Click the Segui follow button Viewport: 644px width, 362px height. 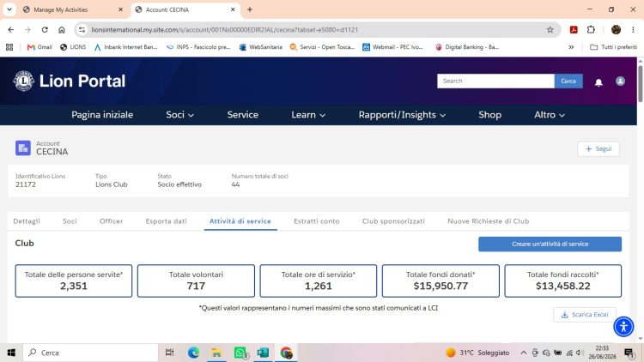(598, 149)
